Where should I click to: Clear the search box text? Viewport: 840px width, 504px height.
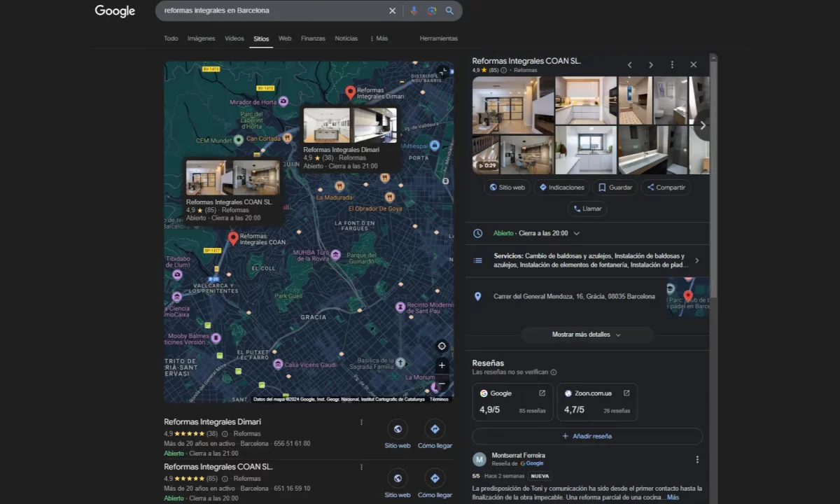tap(392, 10)
